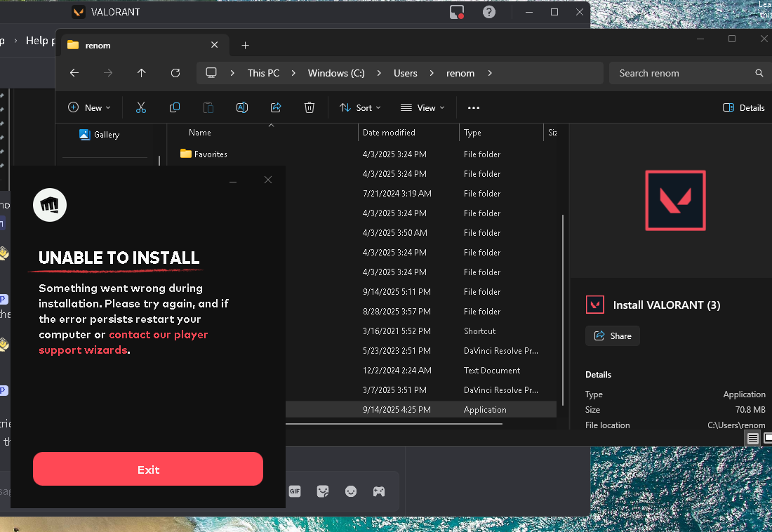Select the File folder row dated 7/21/2024
Image resolution: width=772 pixels, height=532 pixels.
click(421, 194)
